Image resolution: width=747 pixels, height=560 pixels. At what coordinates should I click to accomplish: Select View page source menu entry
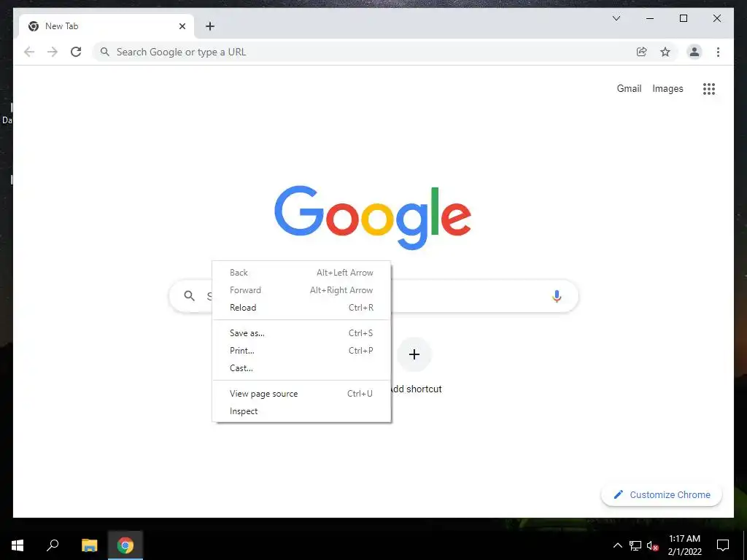(301, 394)
